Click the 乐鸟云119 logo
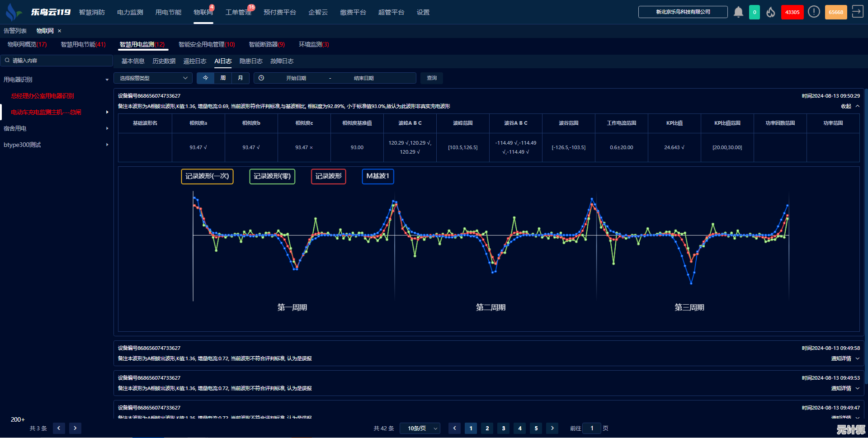The height and width of the screenshot is (438, 868). [38, 12]
